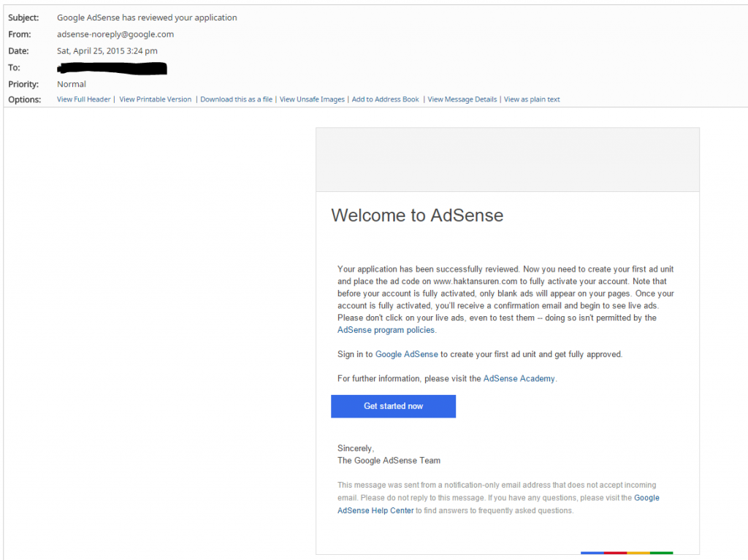The width and height of the screenshot is (748, 560).
Task: Follow the Google AdSense sign-in link
Action: pos(406,354)
